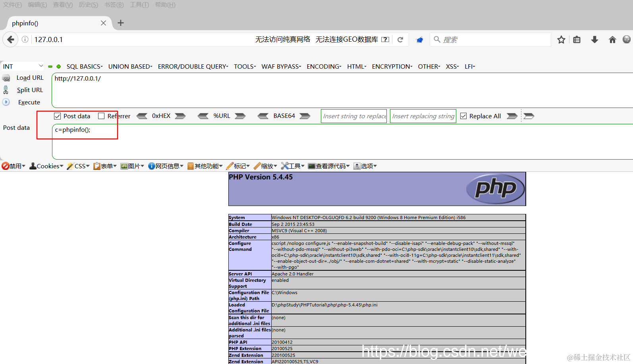Expand the ENCRYPTION dropdown
This screenshot has width=633, height=364.
[x=392, y=66]
